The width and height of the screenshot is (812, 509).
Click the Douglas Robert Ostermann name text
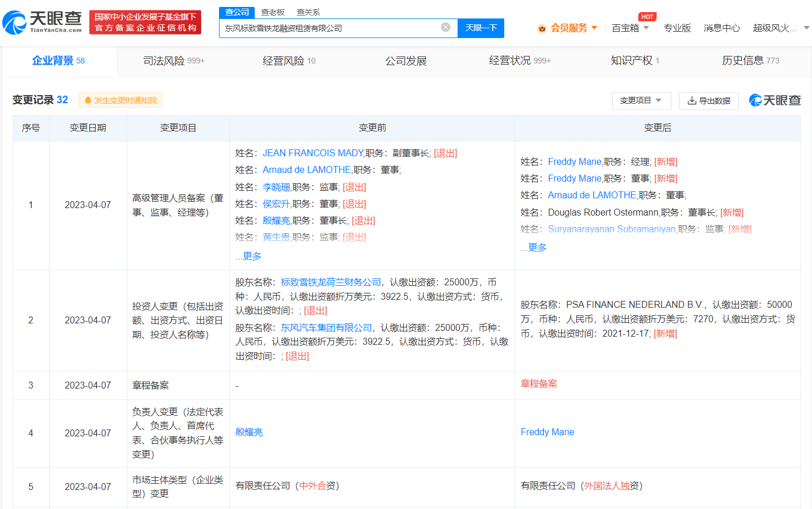tap(603, 212)
